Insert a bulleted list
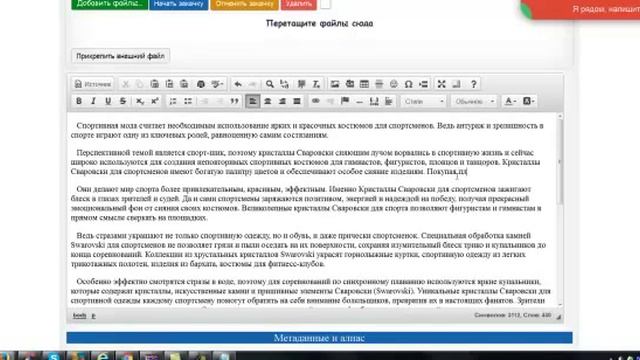 [188, 101]
